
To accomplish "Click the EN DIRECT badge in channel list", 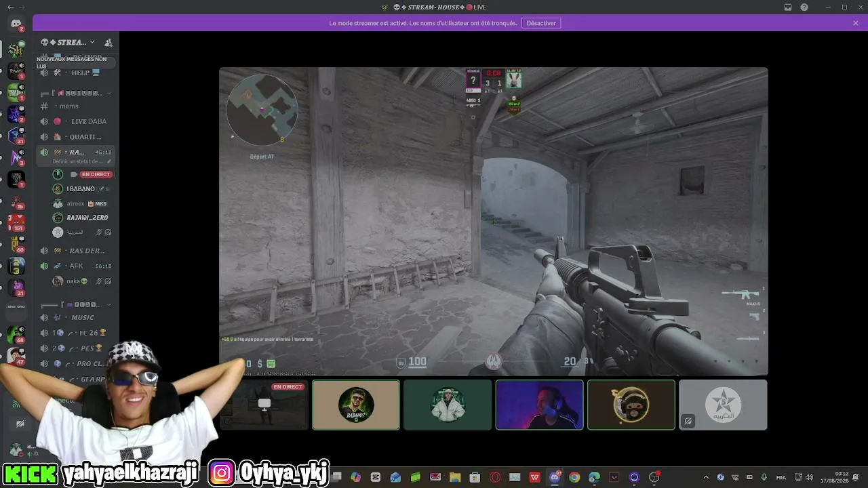I will pyautogui.click(x=96, y=174).
